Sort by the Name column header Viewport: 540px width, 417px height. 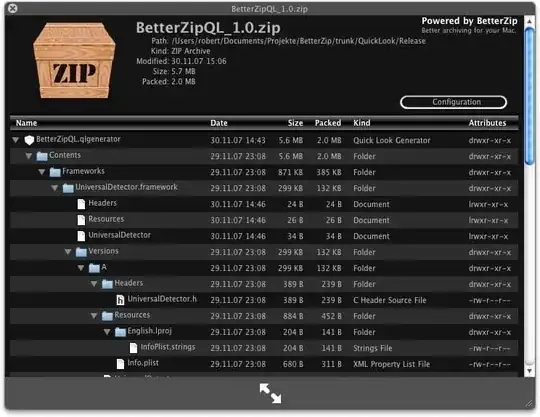point(27,123)
